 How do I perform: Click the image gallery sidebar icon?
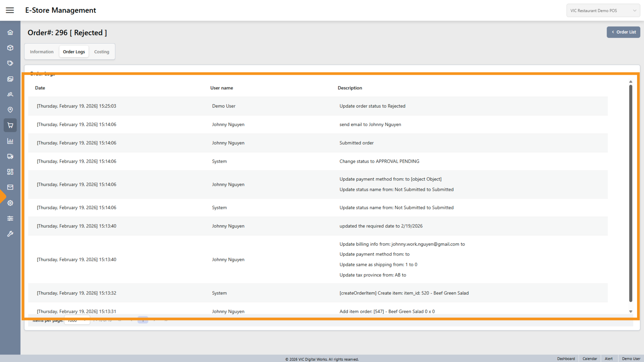(10, 79)
